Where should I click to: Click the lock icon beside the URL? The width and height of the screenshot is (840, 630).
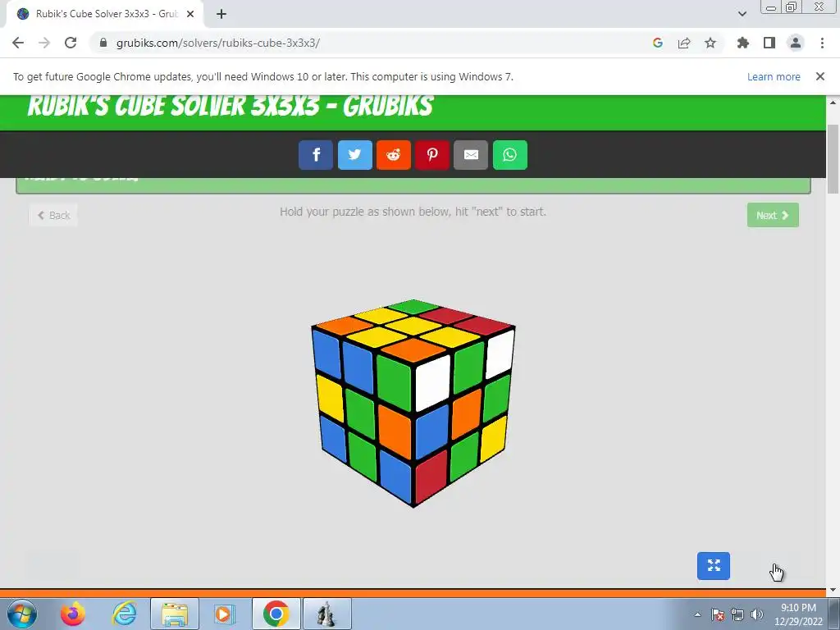click(x=103, y=43)
